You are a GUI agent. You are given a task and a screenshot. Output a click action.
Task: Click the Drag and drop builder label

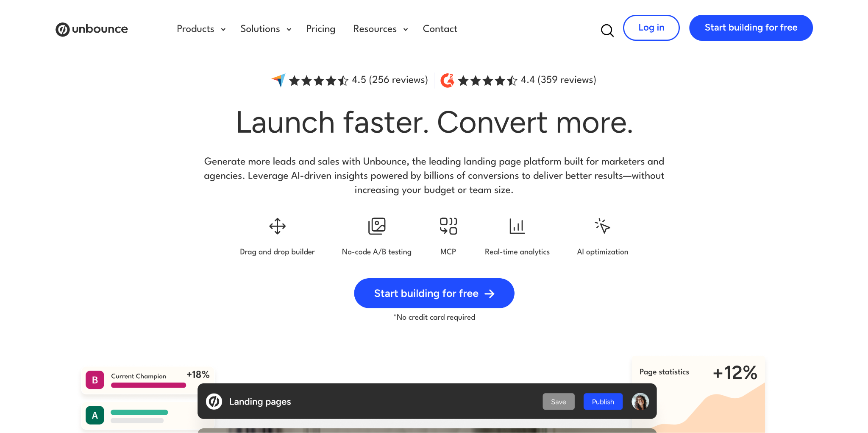tap(277, 251)
